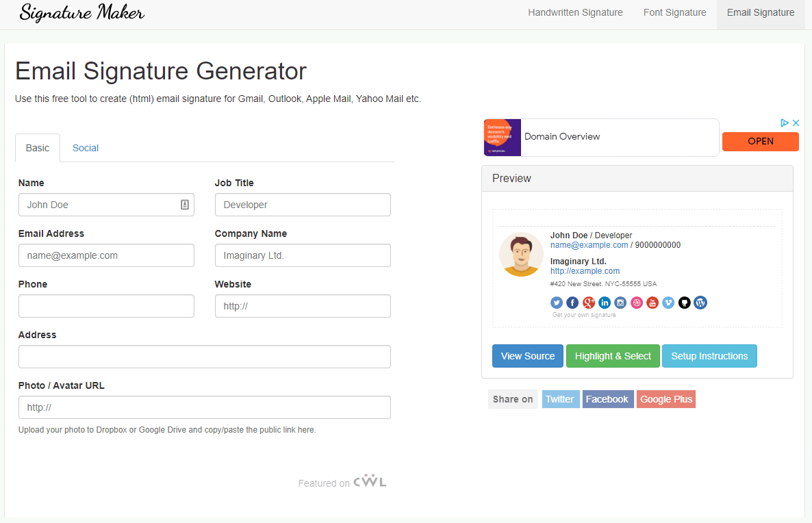Click the WordPress icon in the preview
This screenshot has width=812, height=523.
pos(700,302)
